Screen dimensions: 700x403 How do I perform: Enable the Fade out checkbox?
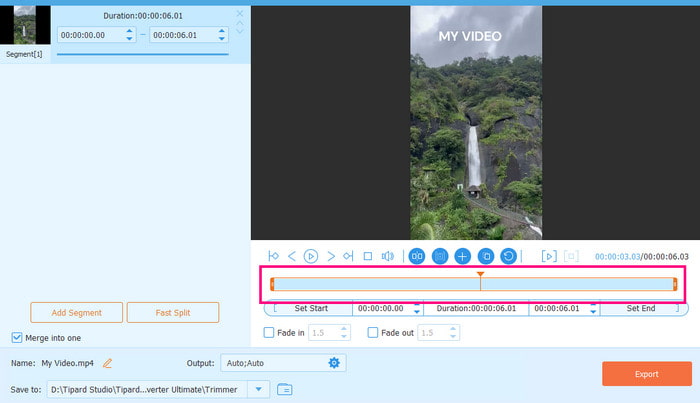tap(373, 332)
